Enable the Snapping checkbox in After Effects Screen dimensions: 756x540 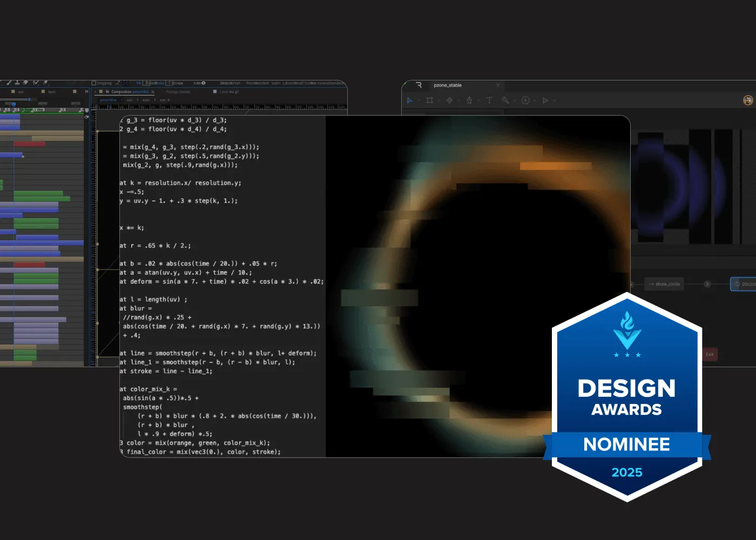94,83
